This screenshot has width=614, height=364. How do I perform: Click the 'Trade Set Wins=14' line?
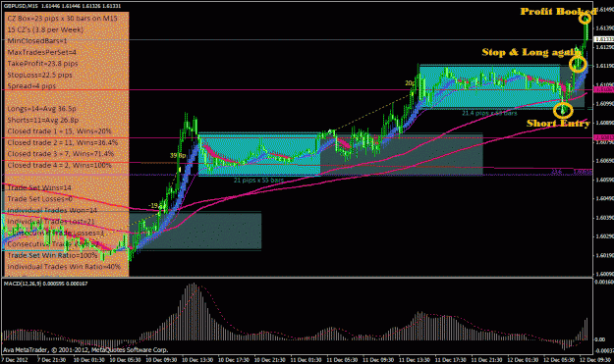point(39,187)
